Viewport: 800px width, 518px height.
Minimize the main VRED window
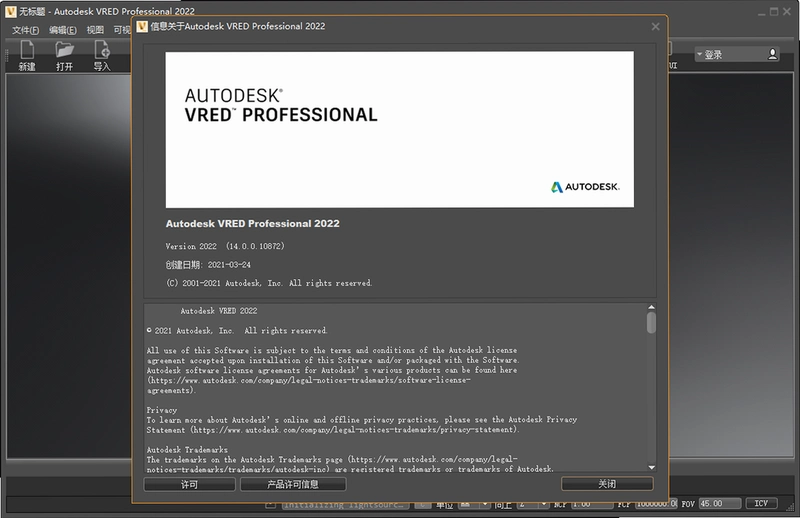[x=762, y=12]
